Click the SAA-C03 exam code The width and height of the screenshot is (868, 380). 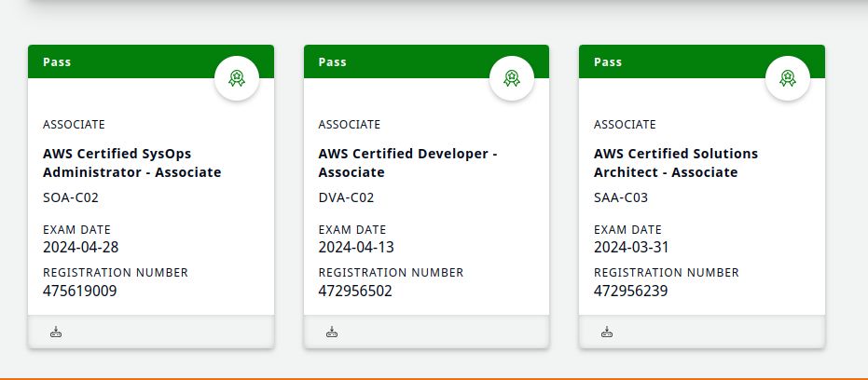pyautogui.click(x=621, y=197)
